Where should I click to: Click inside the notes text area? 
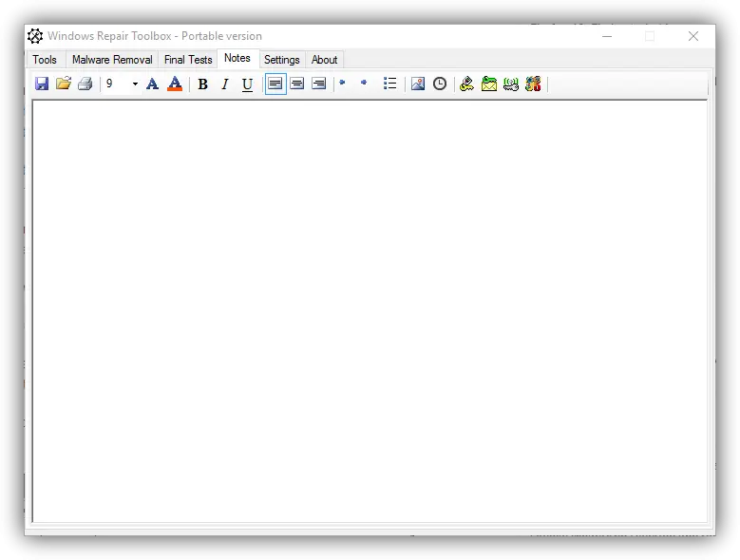(x=370, y=311)
